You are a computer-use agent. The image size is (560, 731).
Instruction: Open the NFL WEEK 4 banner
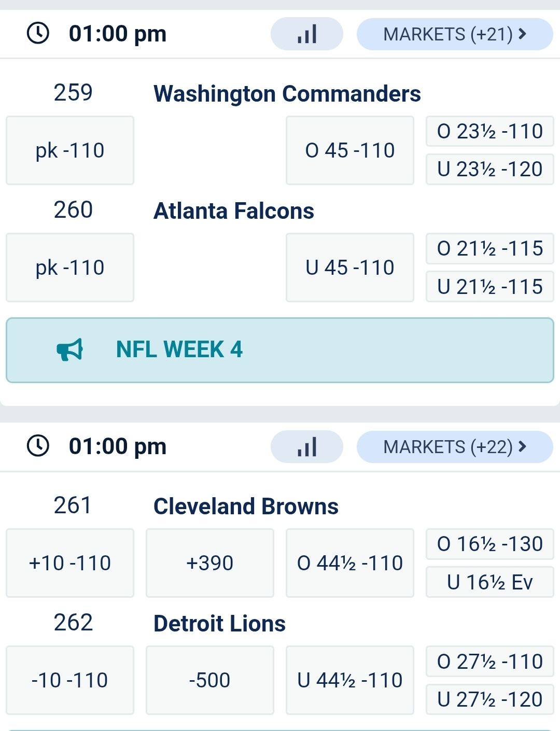280,350
